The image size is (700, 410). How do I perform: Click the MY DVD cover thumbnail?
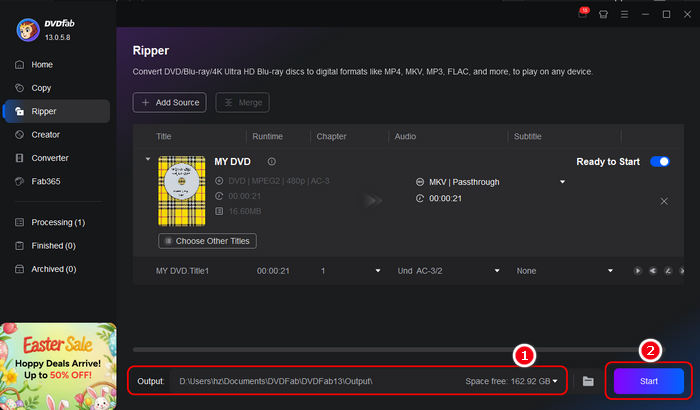[182, 191]
